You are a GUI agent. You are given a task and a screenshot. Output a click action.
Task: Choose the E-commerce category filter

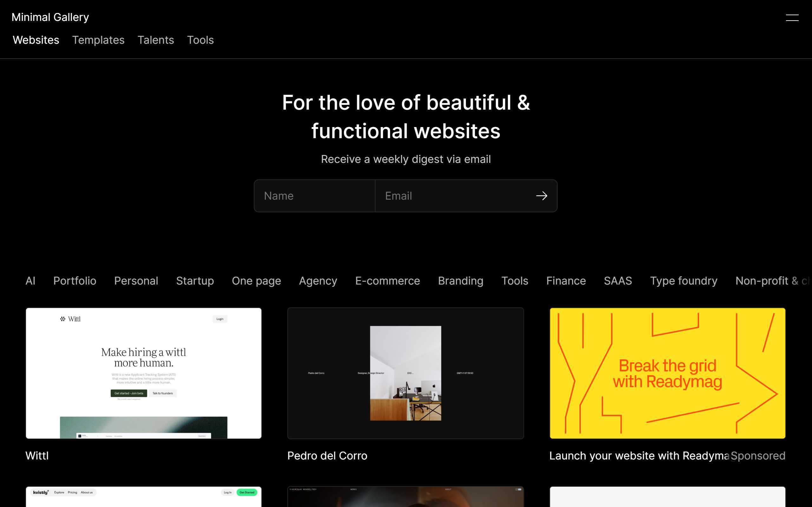point(387,281)
